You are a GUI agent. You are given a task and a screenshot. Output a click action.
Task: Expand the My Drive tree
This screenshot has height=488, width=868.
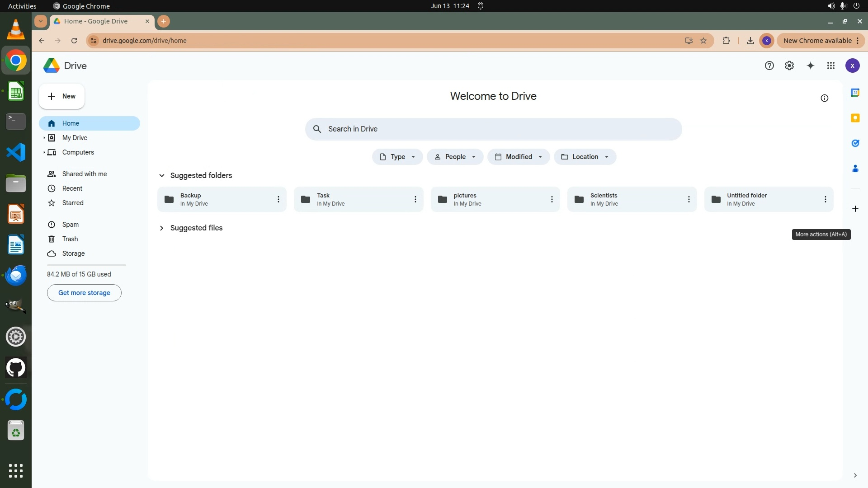pos(44,138)
